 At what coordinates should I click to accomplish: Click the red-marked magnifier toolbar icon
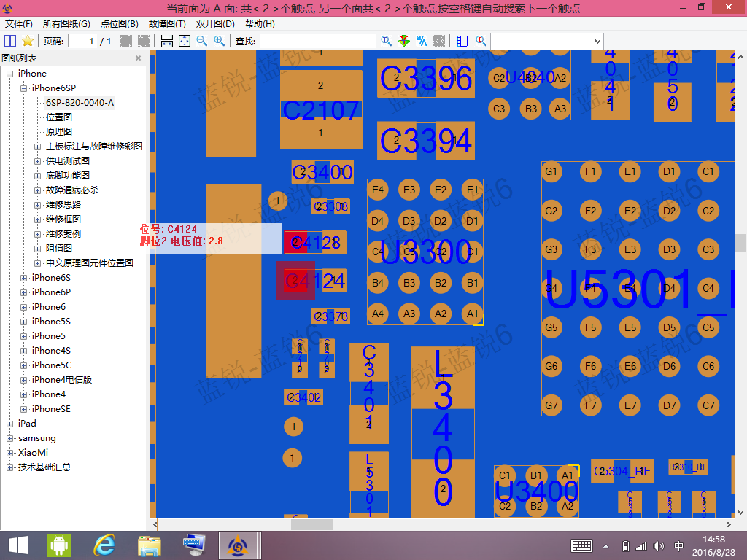[481, 42]
